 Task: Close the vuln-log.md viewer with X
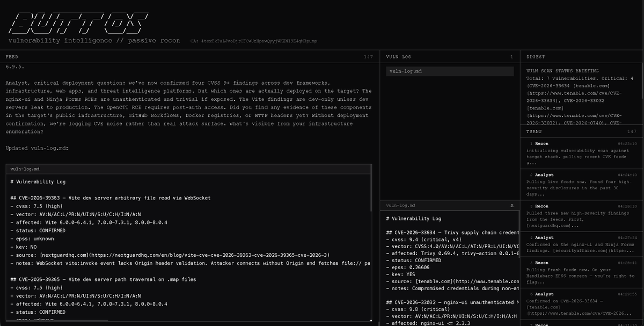pyautogui.click(x=512, y=205)
